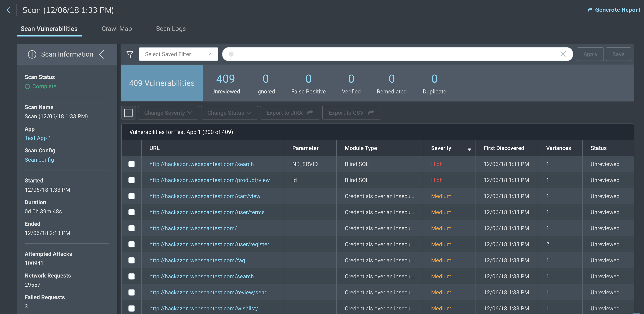Click the Apply filter button

coord(590,54)
